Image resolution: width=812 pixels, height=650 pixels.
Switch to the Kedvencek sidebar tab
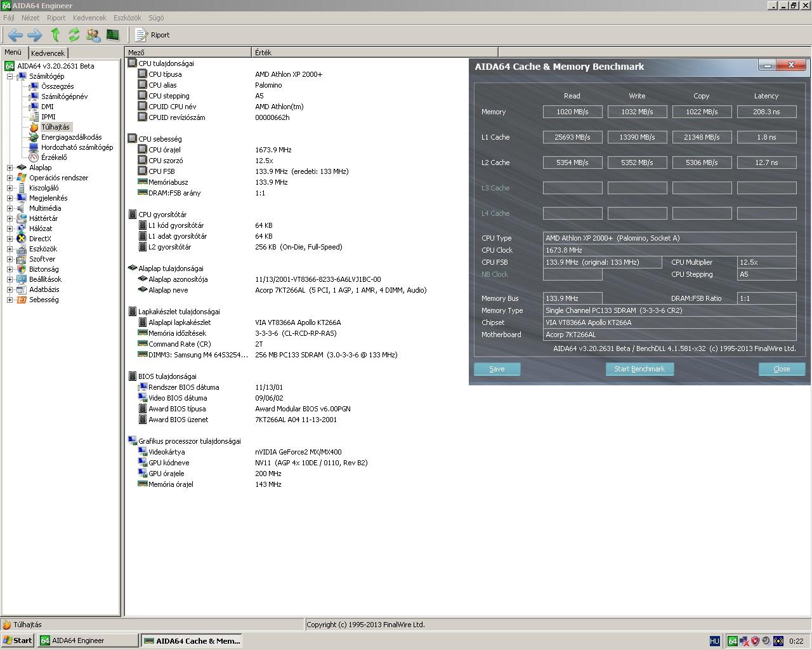pyautogui.click(x=48, y=53)
